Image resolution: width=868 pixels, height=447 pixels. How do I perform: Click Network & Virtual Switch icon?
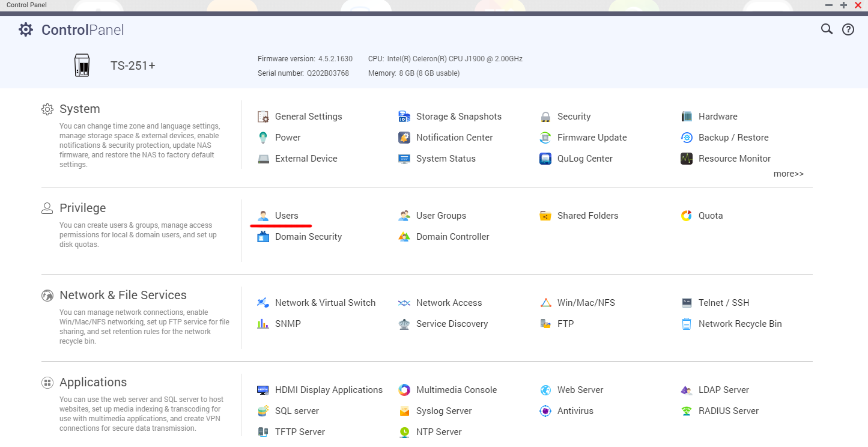[x=263, y=303]
